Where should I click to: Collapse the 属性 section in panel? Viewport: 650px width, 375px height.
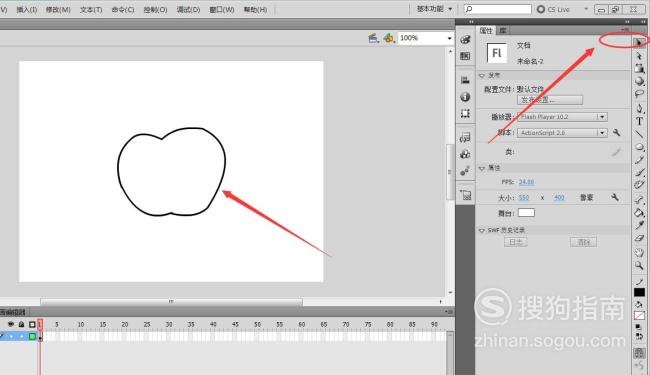click(482, 168)
